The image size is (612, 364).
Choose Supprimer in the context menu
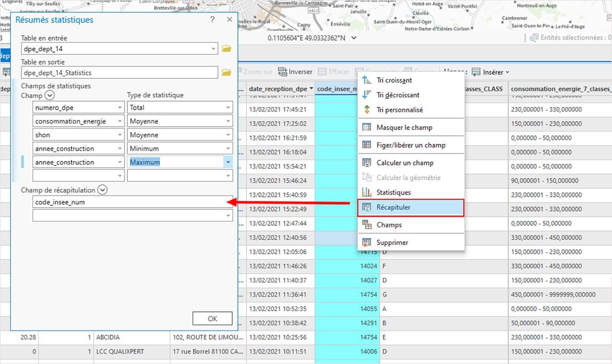411,243
